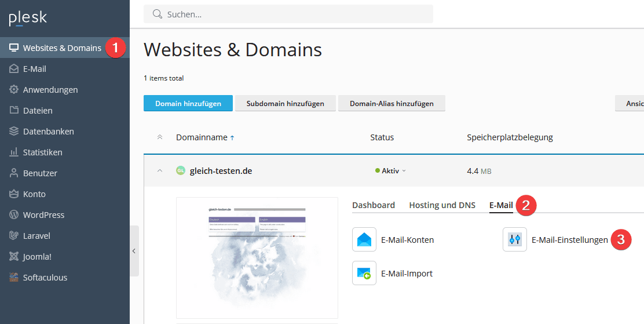Go to Datenbanken in the sidebar
Image resolution: width=644 pixels, height=324 pixels.
click(48, 132)
